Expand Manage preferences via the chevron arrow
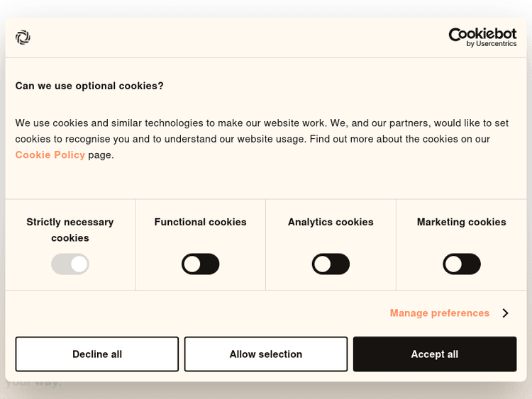Viewport: 532px width, 399px height. pyautogui.click(x=505, y=313)
